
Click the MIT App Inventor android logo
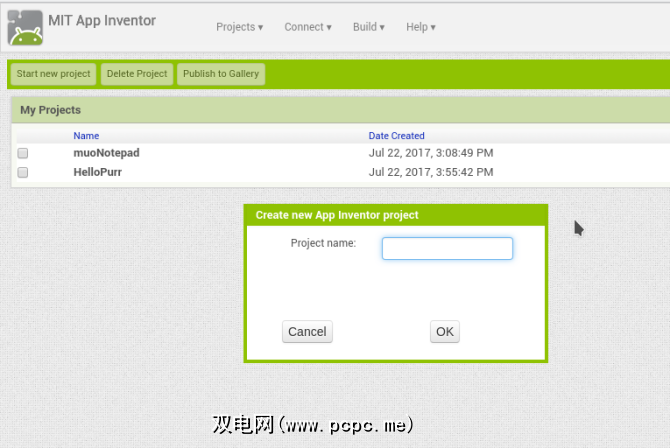25,28
